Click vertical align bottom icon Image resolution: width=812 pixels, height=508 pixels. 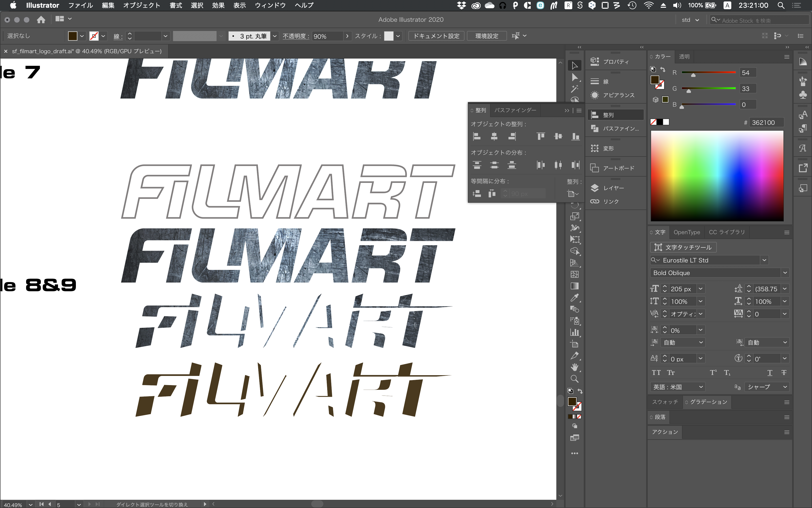(x=575, y=136)
